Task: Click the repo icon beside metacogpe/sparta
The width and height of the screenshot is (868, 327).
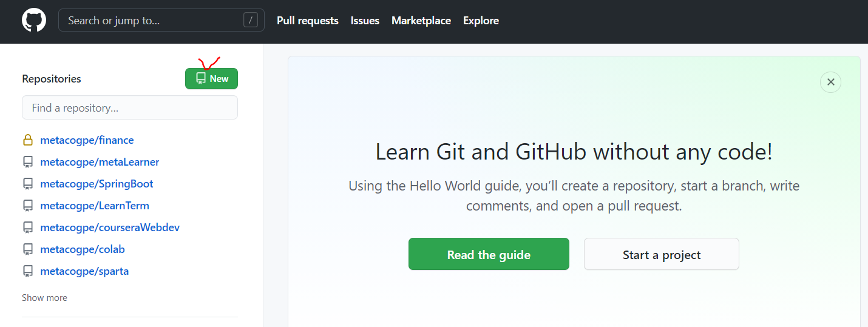Action: pos(28,271)
